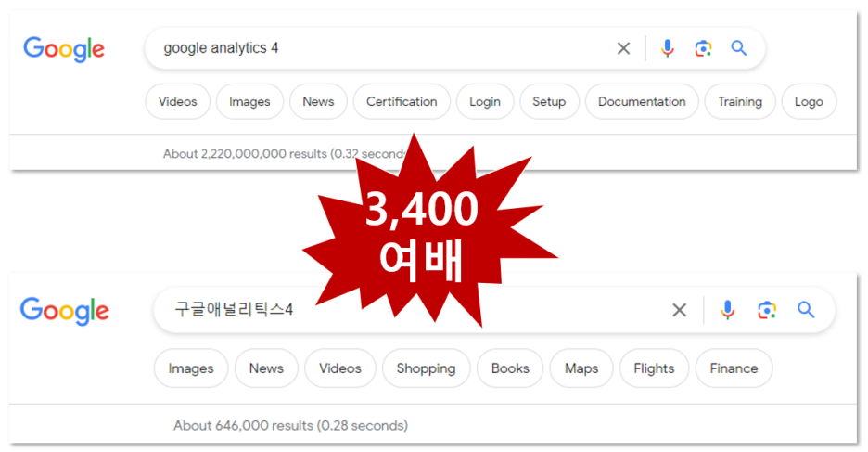The image size is (868, 452).
Task: Start voice search in the top search bar
Action: point(668,49)
